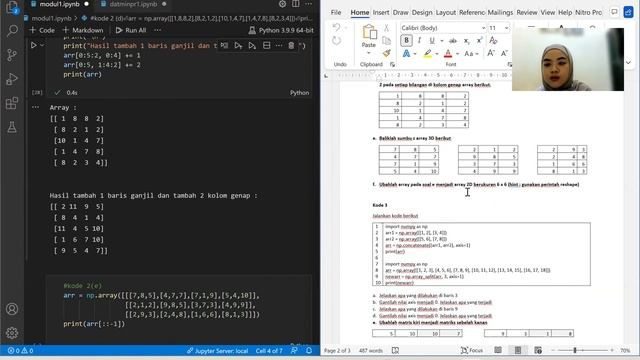
Task: Open VS Code Explorer view
Action: [12, 7]
